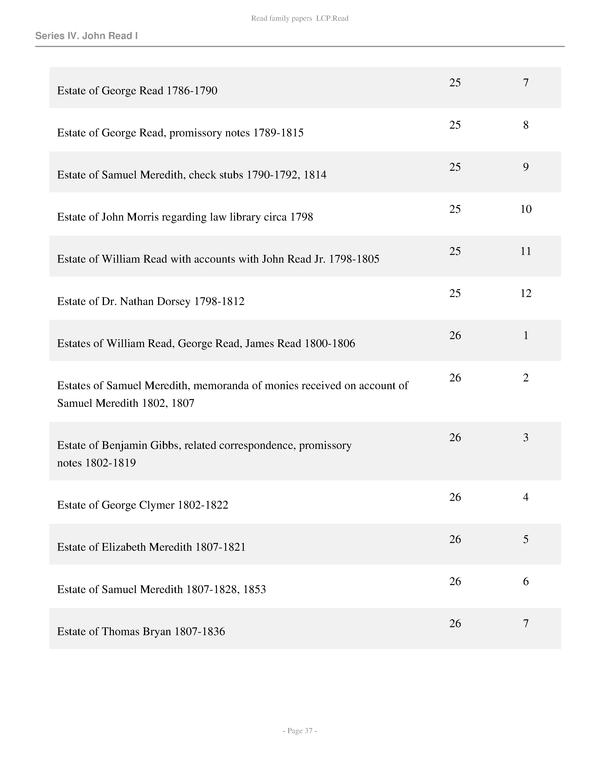Select the Estate of Benjamin Gibbs entry
The height and width of the screenshot is (776, 600).
point(204,454)
